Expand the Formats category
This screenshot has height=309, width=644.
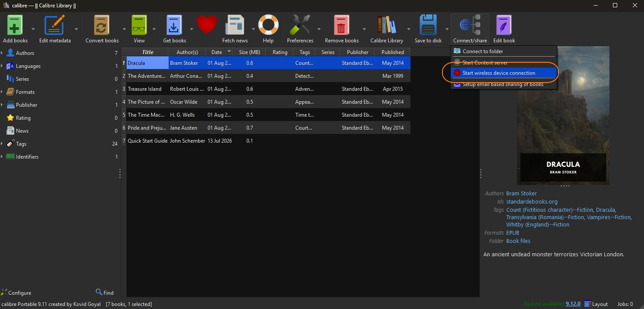click(x=2, y=92)
